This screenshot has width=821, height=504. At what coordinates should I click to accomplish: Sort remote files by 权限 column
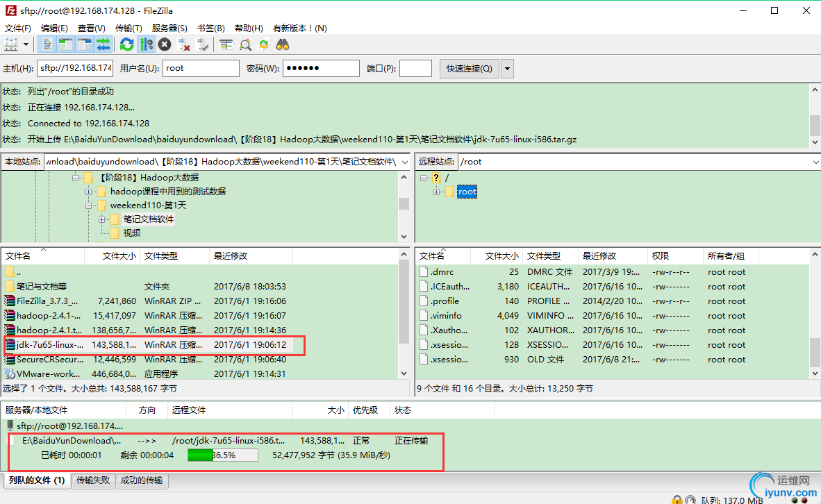675,256
